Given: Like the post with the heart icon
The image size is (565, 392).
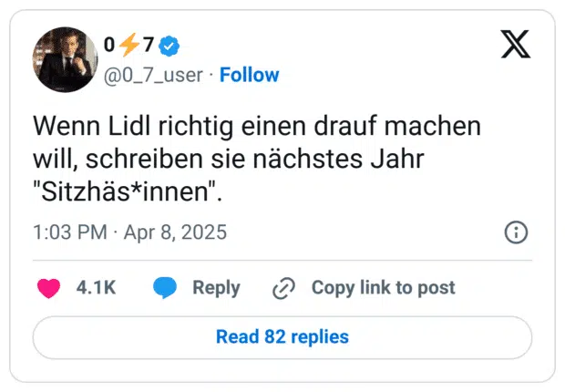Looking at the screenshot, I should [x=48, y=288].
